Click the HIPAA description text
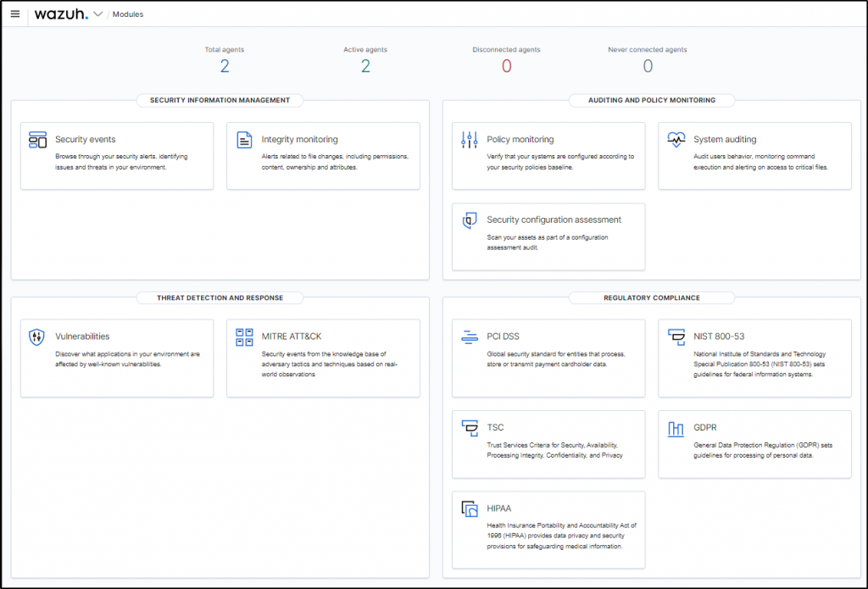The image size is (868, 589). pos(561,536)
